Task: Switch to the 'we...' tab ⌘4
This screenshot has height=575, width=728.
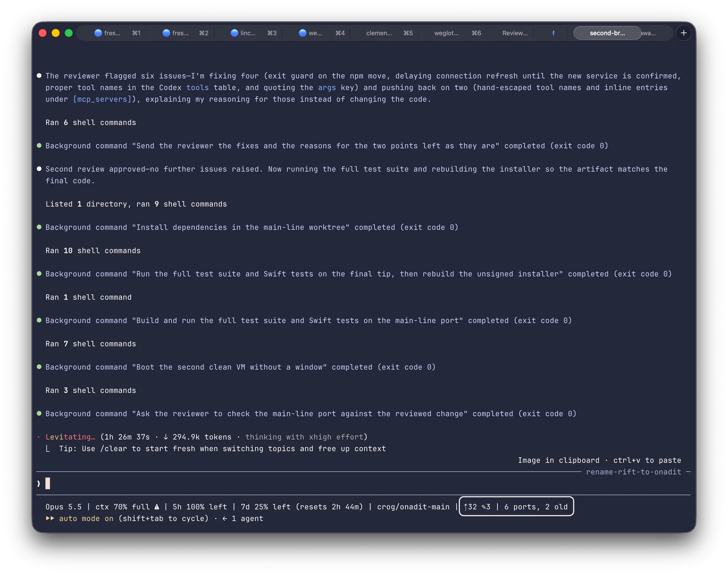Action: point(321,33)
